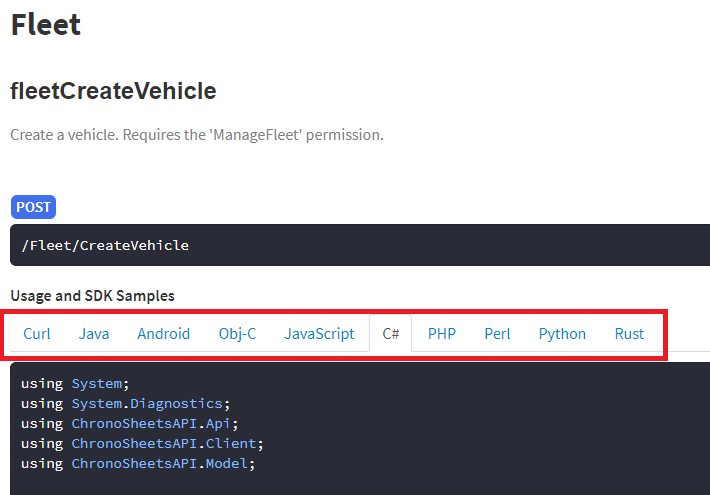Show the Obj-C code sample
The width and height of the screenshot is (710, 495).
237,334
